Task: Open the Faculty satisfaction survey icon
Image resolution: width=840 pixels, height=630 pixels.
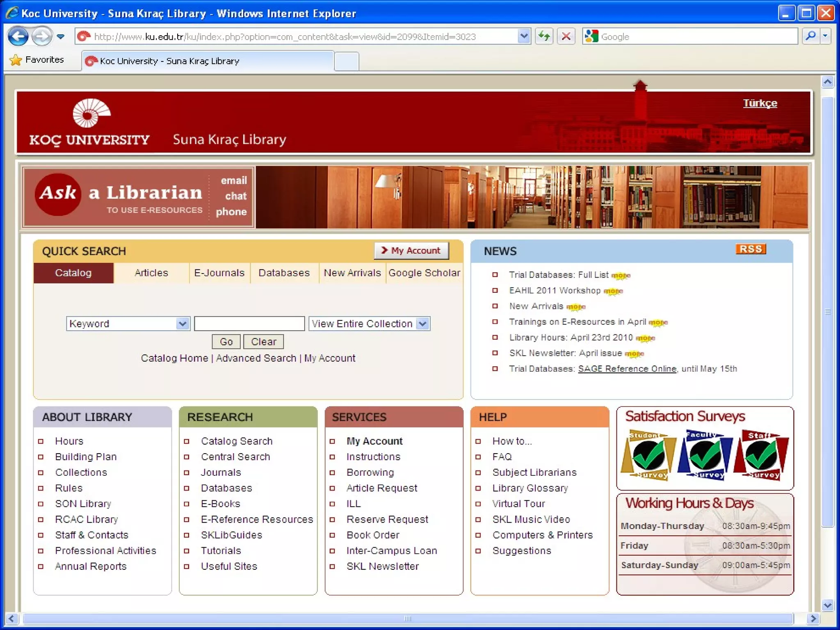Action: point(705,455)
